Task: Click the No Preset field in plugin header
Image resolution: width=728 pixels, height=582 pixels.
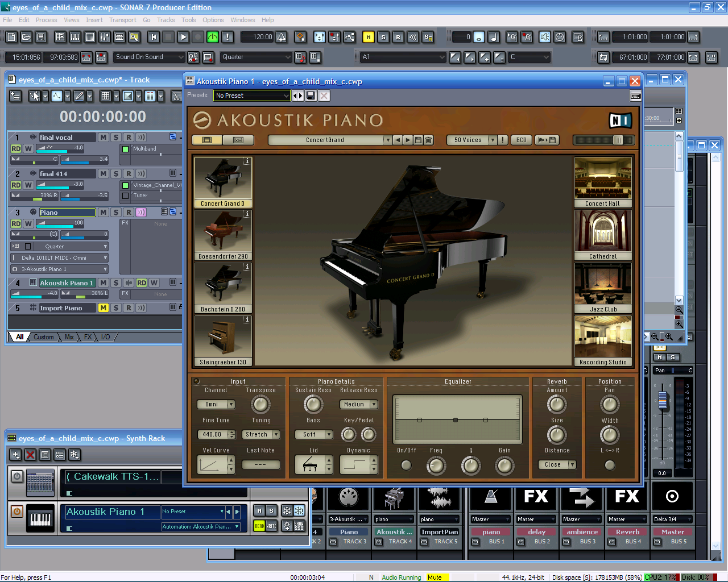Action: (x=252, y=95)
